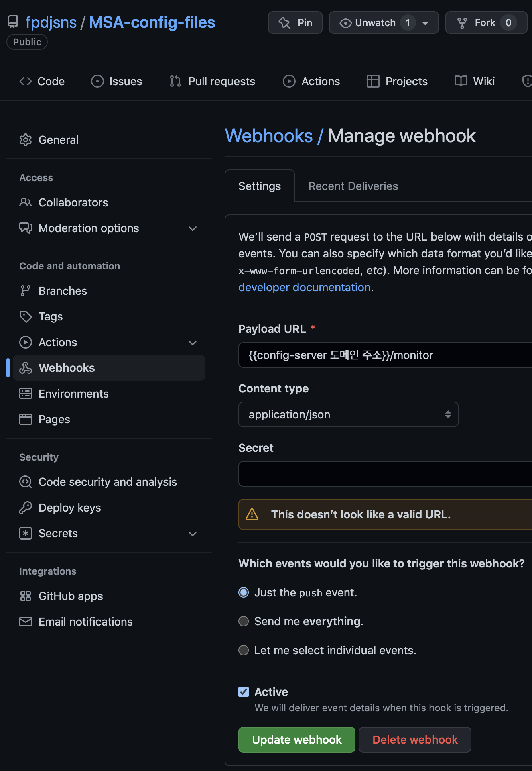Switch to the Recent Deliveries tab
The height and width of the screenshot is (771, 532).
[x=353, y=186]
